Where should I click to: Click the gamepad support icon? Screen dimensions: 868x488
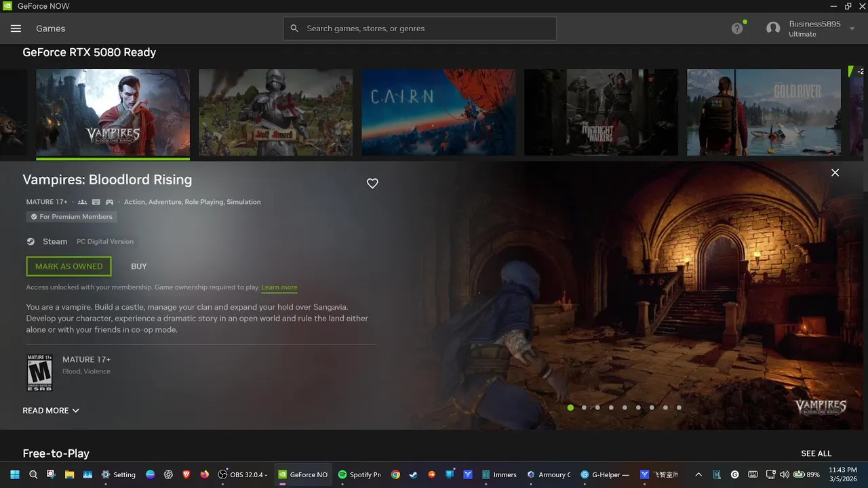click(x=109, y=202)
